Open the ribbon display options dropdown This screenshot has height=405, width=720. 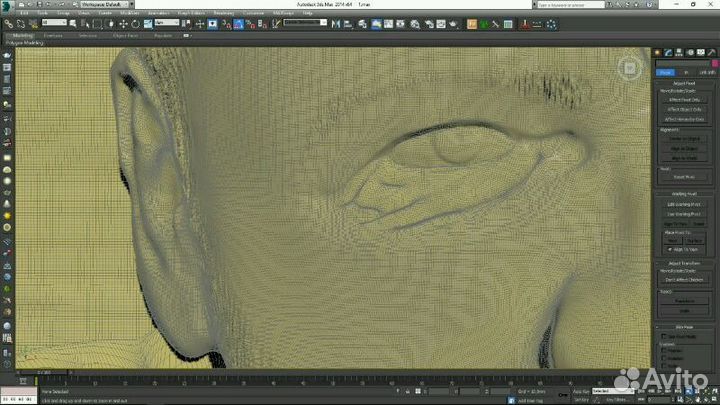[x=186, y=35]
